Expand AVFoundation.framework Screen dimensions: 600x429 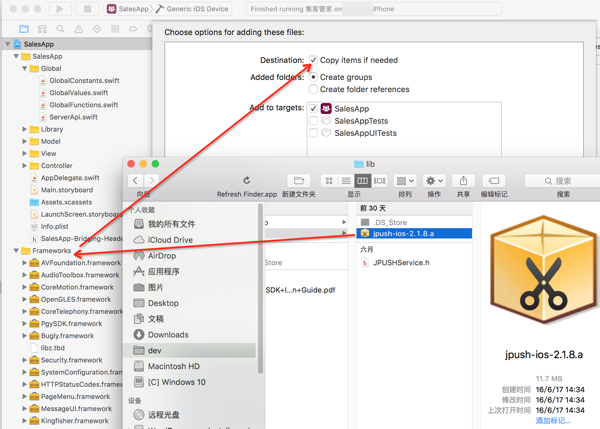pos(24,263)
